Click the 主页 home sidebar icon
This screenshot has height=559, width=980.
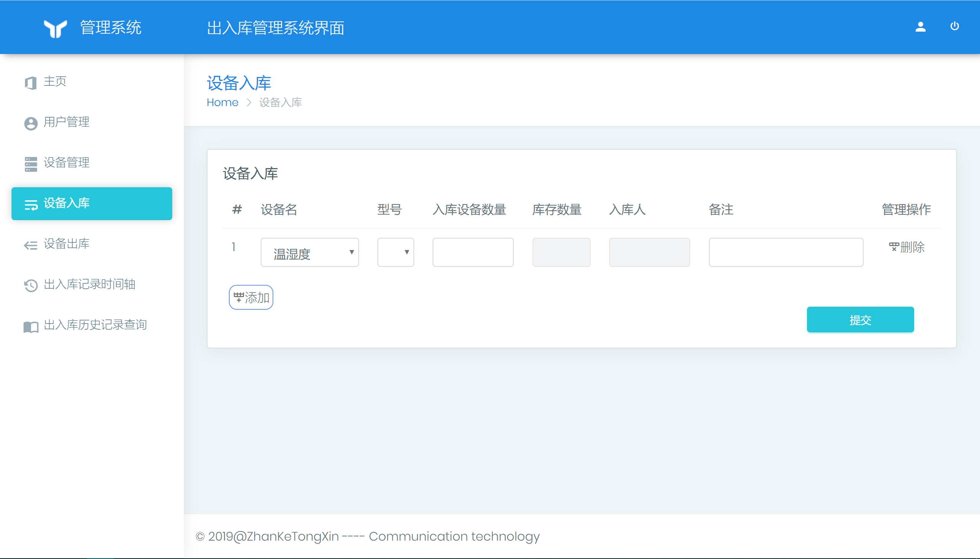pos(31,83)
